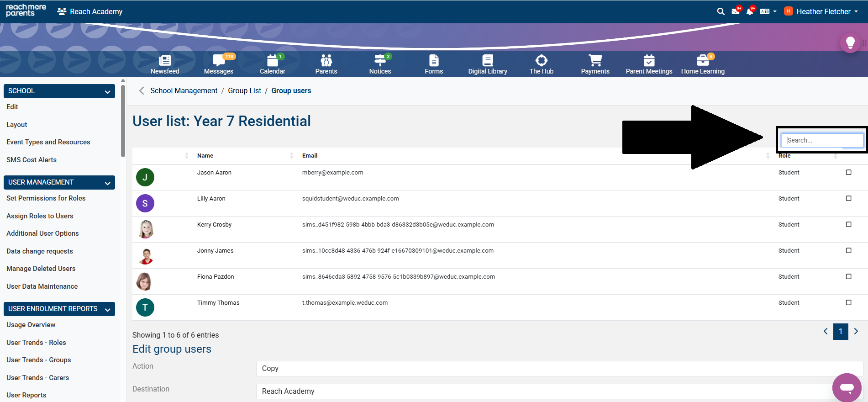Open the chat bubble widget
The height and width of the screenshot is (402, 868).
[x=847, y=387]
